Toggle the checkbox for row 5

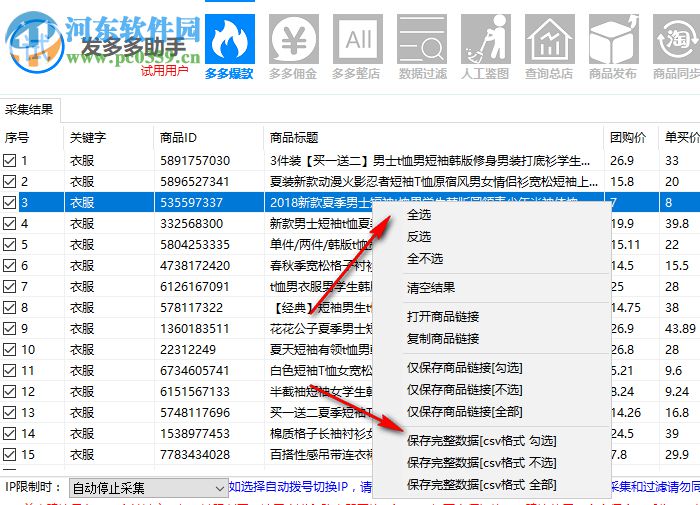(x=9, y=244)
